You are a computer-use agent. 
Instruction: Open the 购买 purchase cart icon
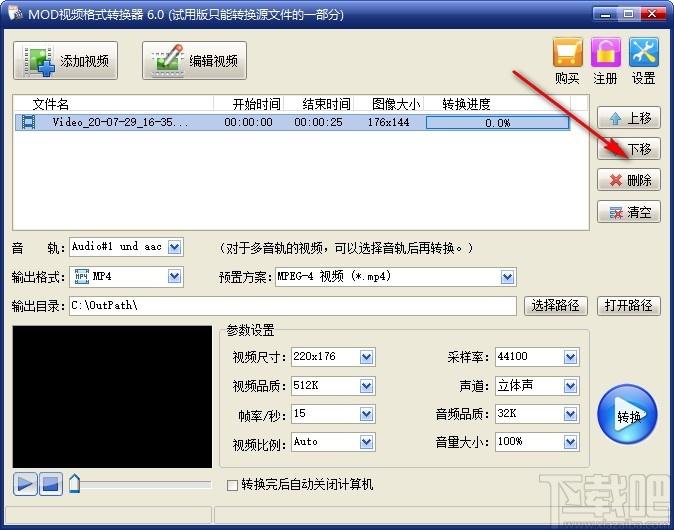(x=567, y=61)
